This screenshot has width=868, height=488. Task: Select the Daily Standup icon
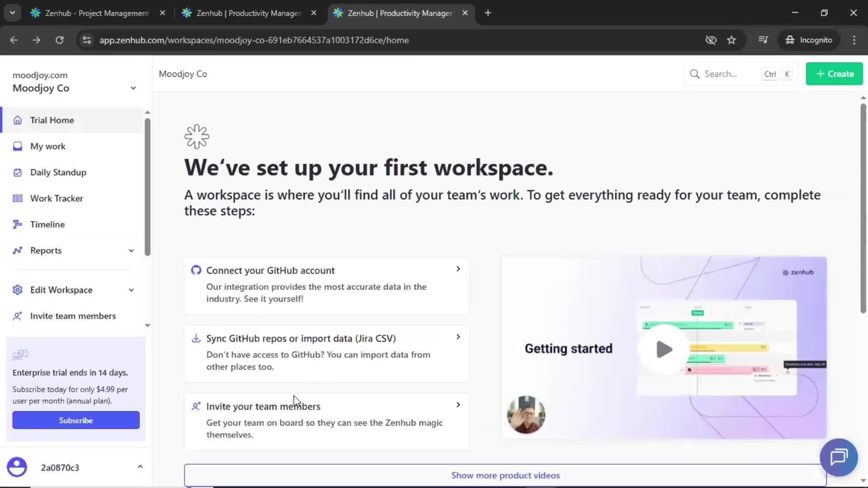coord(17,172)
